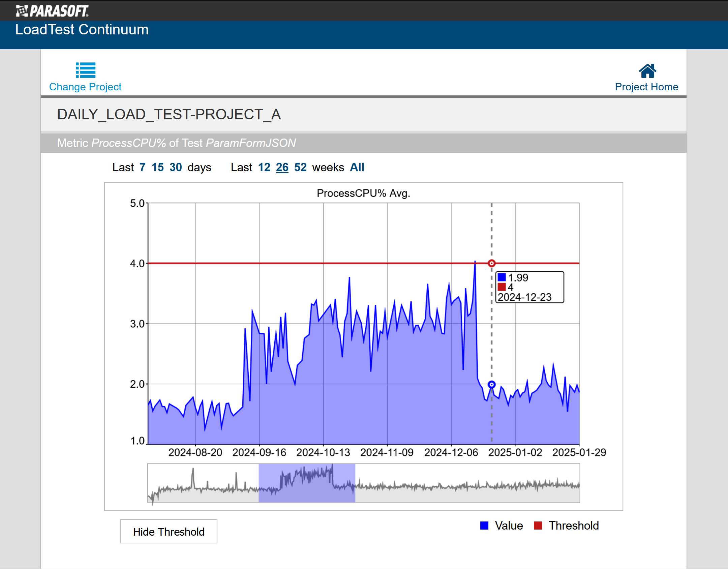Show last 30 days of data

coord(176,167)
